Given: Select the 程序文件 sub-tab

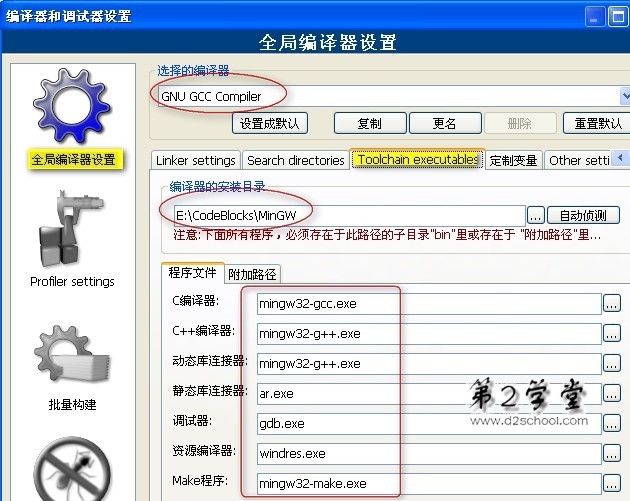Looking at the screenshot, I should coord(192,273).
